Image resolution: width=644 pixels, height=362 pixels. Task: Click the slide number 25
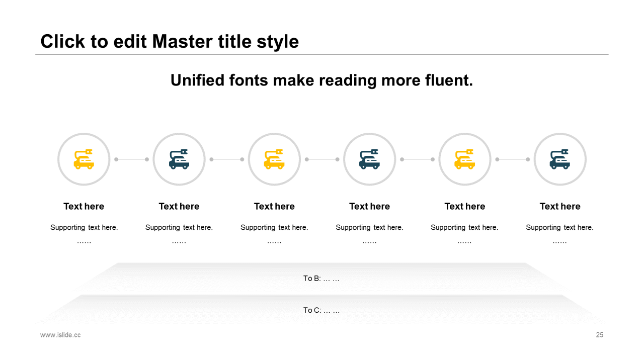tap(600, 335)
